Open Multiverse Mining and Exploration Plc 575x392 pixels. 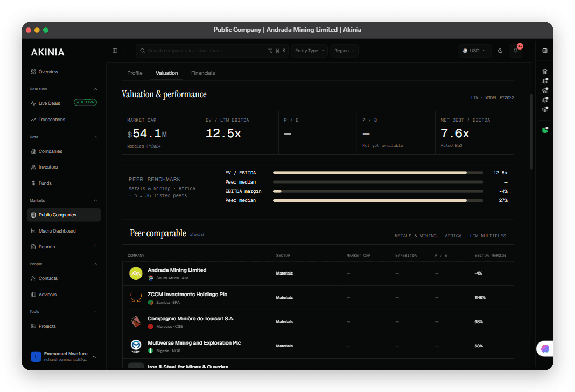[194, 342]
